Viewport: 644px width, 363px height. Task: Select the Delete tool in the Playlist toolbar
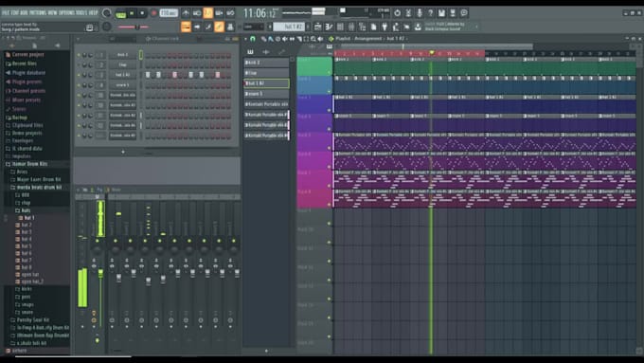[x=277, y=39]
